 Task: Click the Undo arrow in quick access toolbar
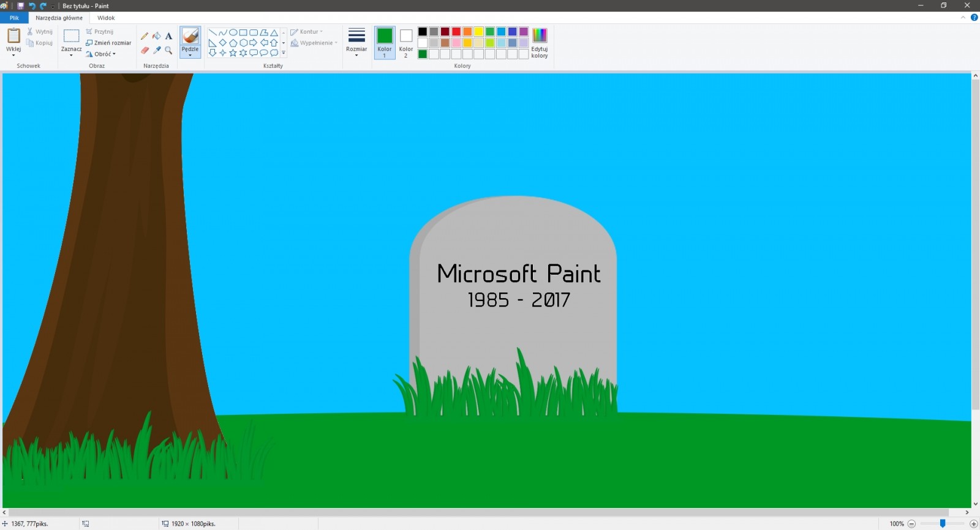[32, 6]
